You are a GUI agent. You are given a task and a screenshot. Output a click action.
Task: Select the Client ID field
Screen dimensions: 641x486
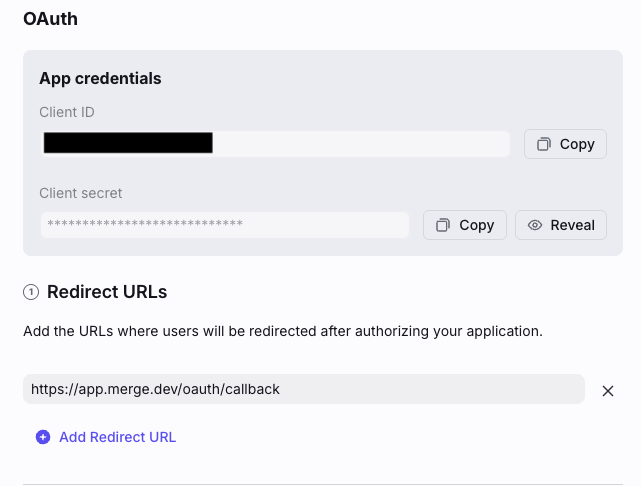(x=275, y=144)
